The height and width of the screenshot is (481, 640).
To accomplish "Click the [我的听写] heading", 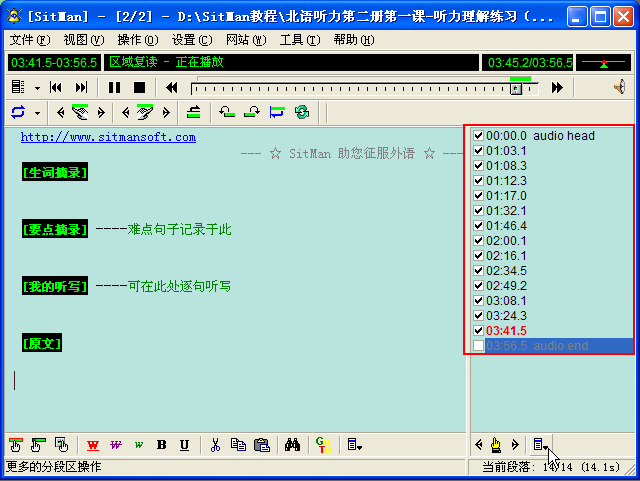I will (55, 286).
